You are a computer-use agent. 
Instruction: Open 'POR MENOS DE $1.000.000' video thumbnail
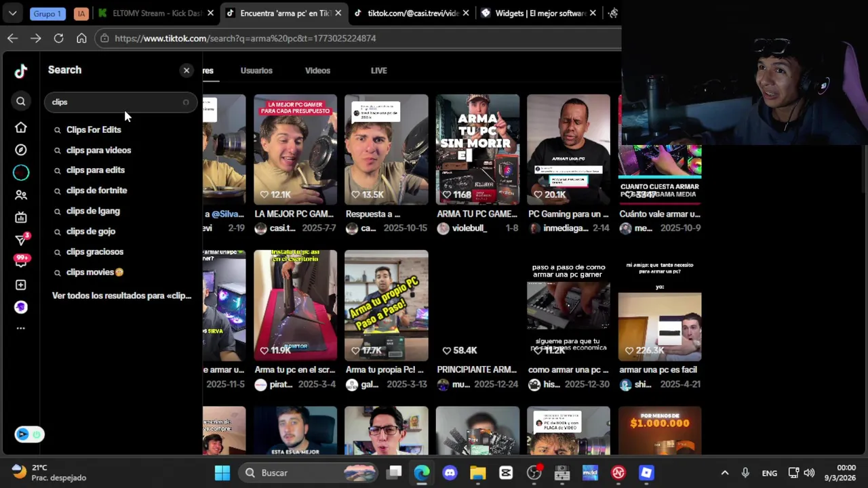(660, 431)
